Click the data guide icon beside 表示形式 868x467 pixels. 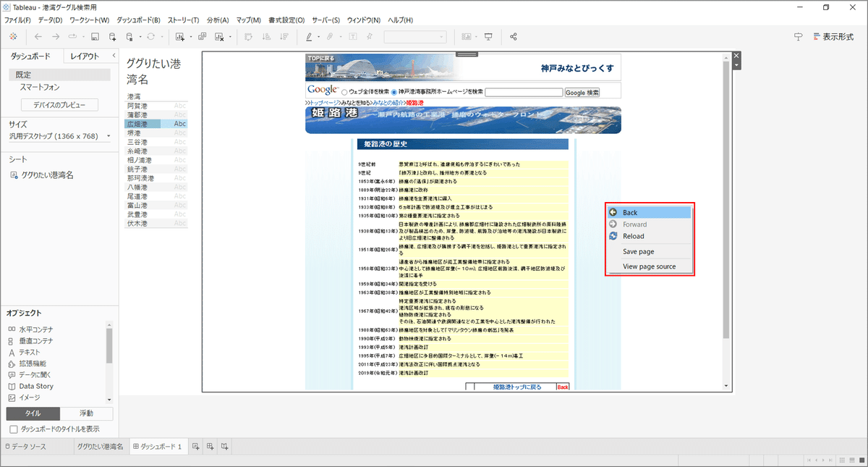pyautogui.click(x=799, y=36)
